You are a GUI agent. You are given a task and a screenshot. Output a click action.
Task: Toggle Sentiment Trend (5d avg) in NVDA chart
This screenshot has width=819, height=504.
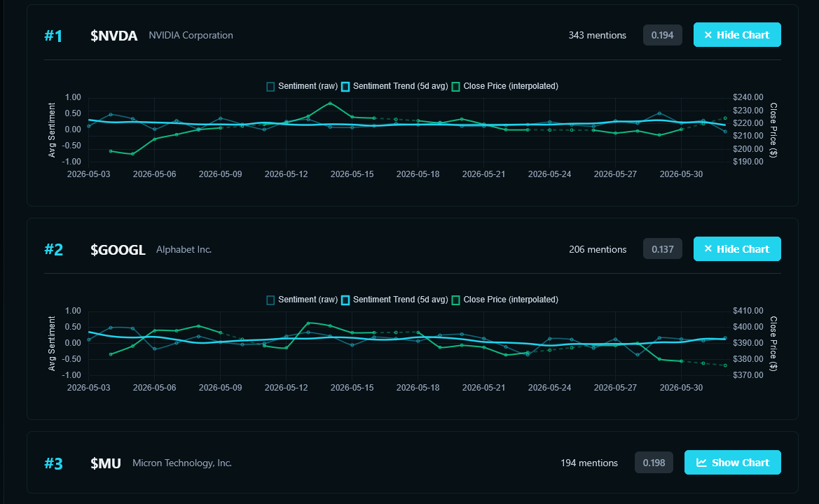(x=394, y=86)
